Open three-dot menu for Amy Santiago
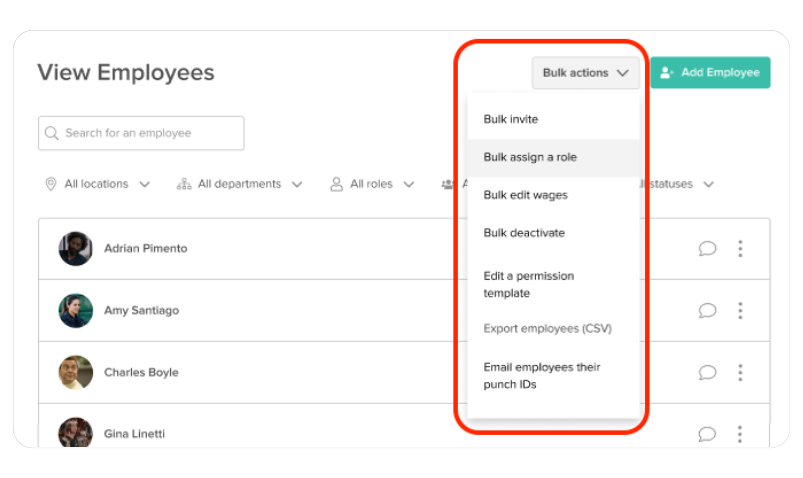Image resolution: width=803 pixels, height=478 pixels. tap(740, 310)
